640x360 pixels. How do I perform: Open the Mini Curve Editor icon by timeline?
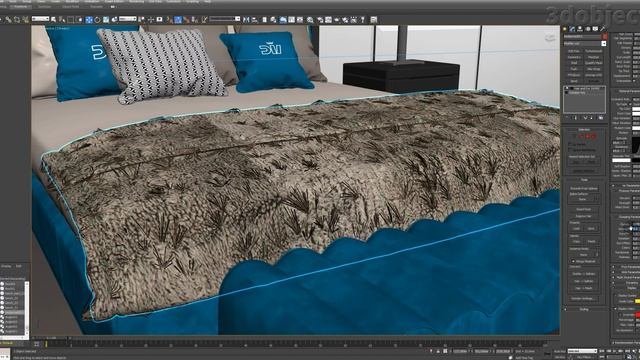[37, 344]
